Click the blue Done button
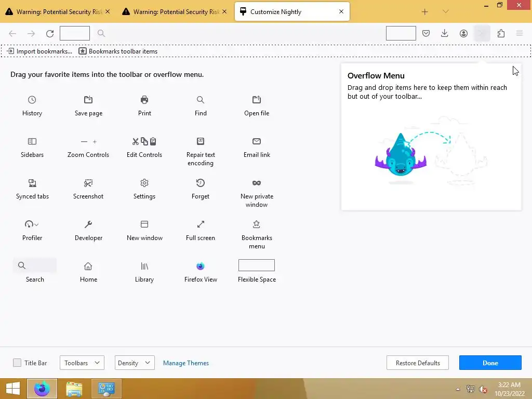 pos(490,363)
